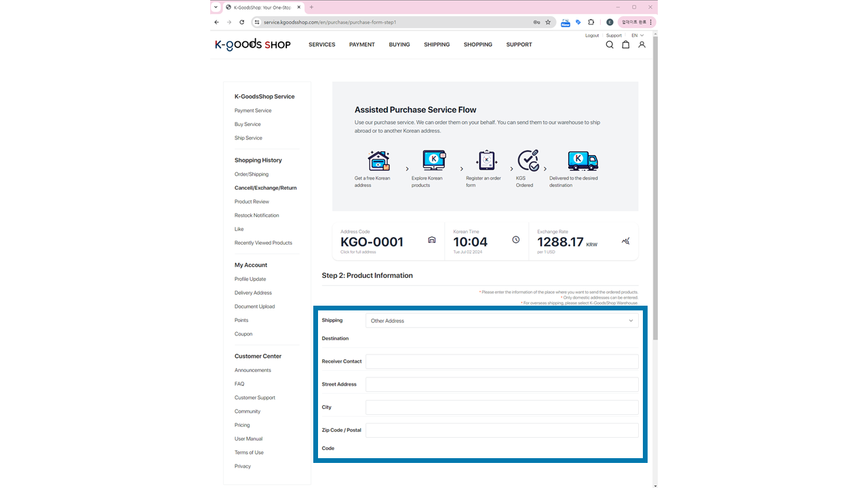The height and width of the screenshot is (488, 868).
Task: Click the clock icon next to Korean Time
Action: 515,240
